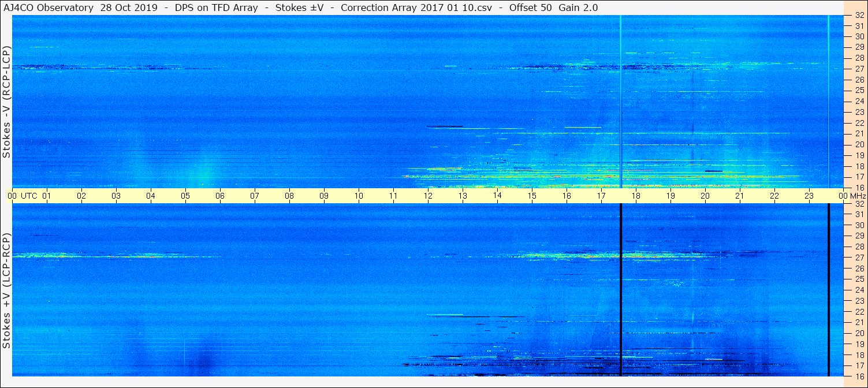Click the '02' hour mark on time axis
Viewport: 868px width, 388px height.
(81, 196)
